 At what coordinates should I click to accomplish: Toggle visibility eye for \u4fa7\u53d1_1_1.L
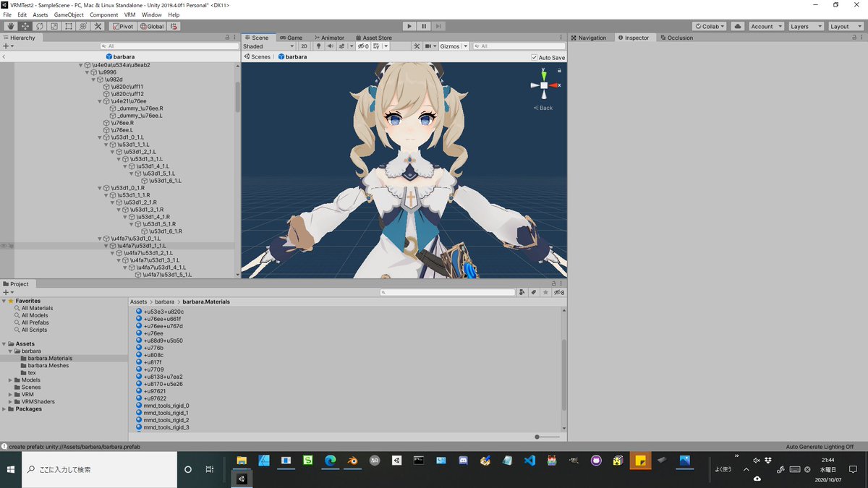pos(4,246)
